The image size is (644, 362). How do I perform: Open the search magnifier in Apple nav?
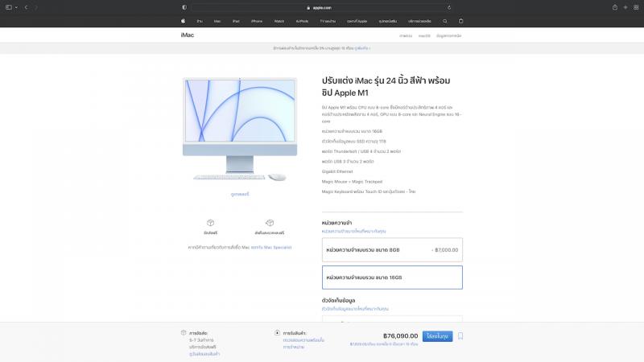click(x=445, y=21)
